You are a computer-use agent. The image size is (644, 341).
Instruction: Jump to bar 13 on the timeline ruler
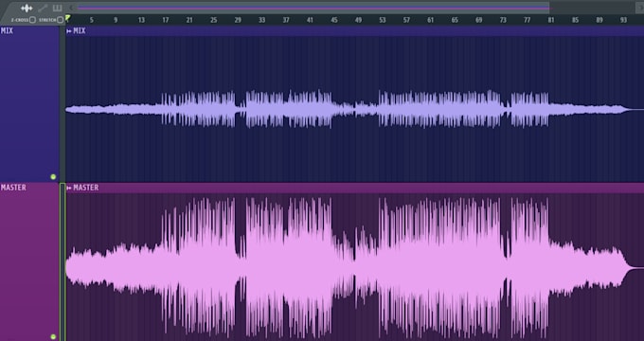click(x=141, y=20)
